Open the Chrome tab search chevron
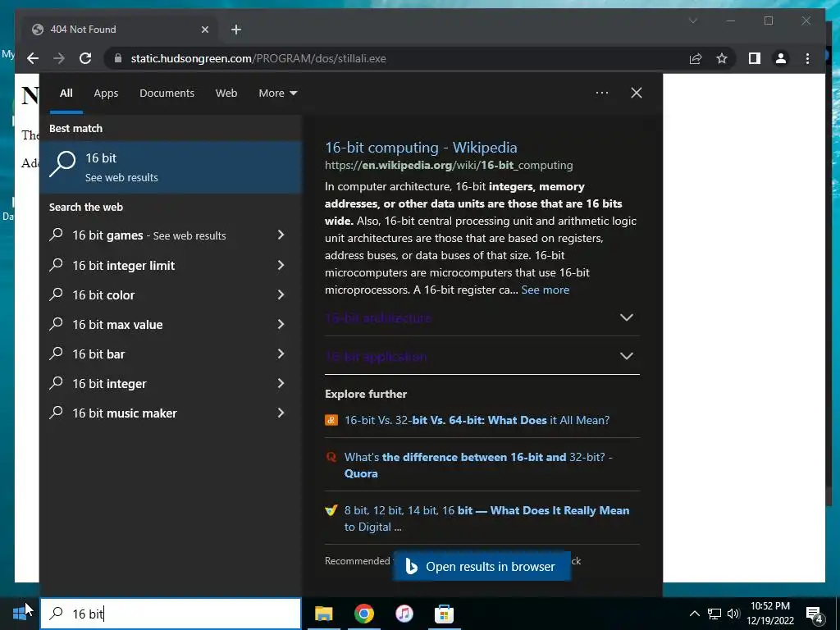The image size is (840, 630). (692, 21)
